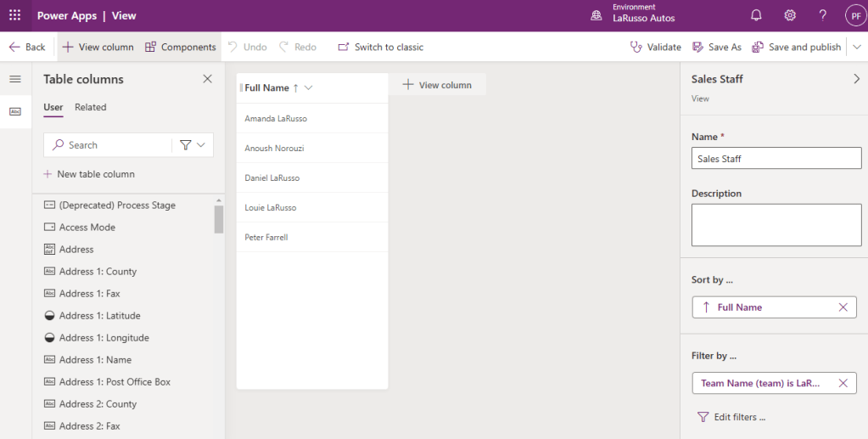The height and width of the screenshot is (439, 868).
Task: Click the Description text box
Action: [x=776, y=225]
